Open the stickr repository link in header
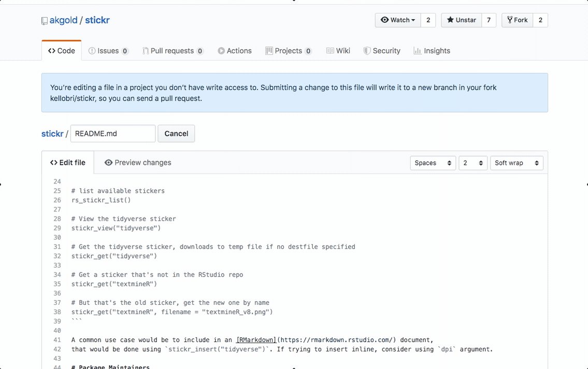The width and height of the screenshot is (588, 369). point(97,20)
